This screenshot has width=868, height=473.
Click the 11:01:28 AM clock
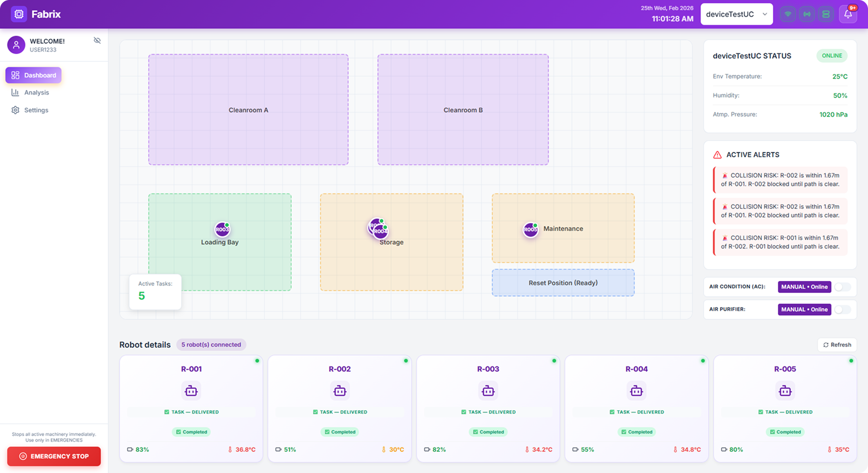(672, 19)
